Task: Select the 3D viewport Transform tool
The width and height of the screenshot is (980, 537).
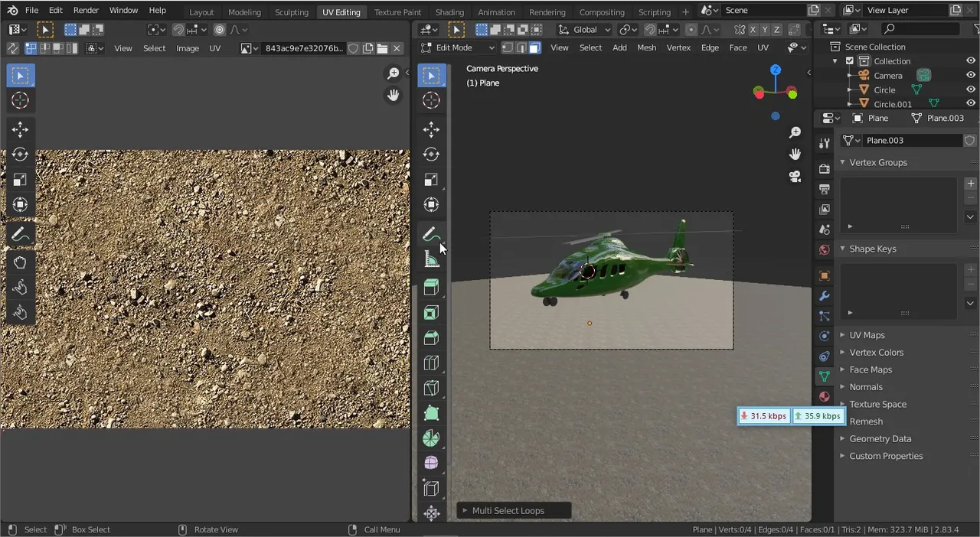Action: click(431, 205)
